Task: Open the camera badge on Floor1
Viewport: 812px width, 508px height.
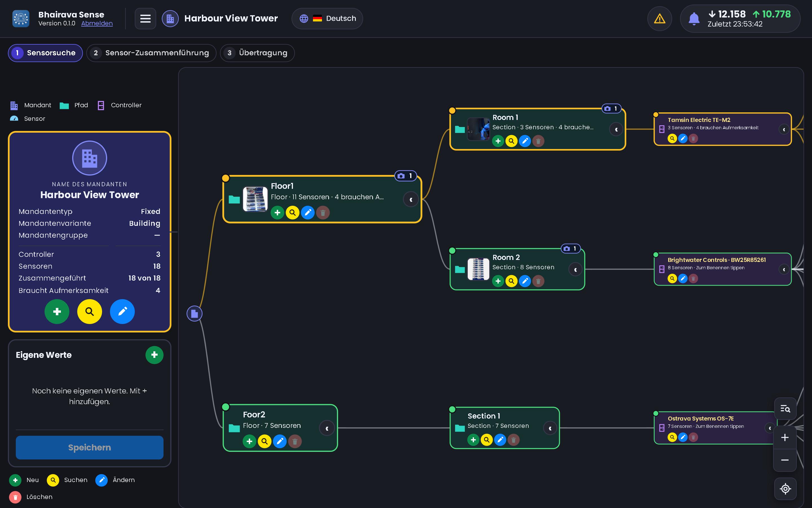Action: coord(406,176)
